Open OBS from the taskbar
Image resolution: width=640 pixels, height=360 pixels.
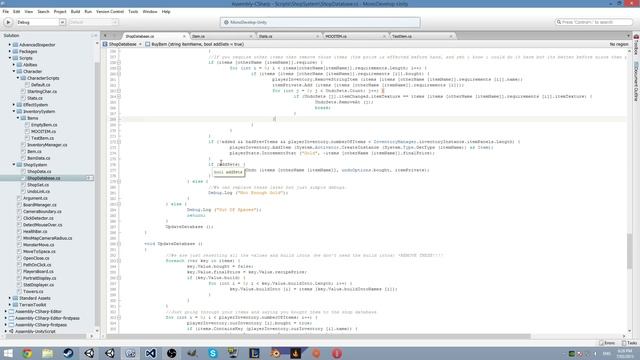[171, 353]
